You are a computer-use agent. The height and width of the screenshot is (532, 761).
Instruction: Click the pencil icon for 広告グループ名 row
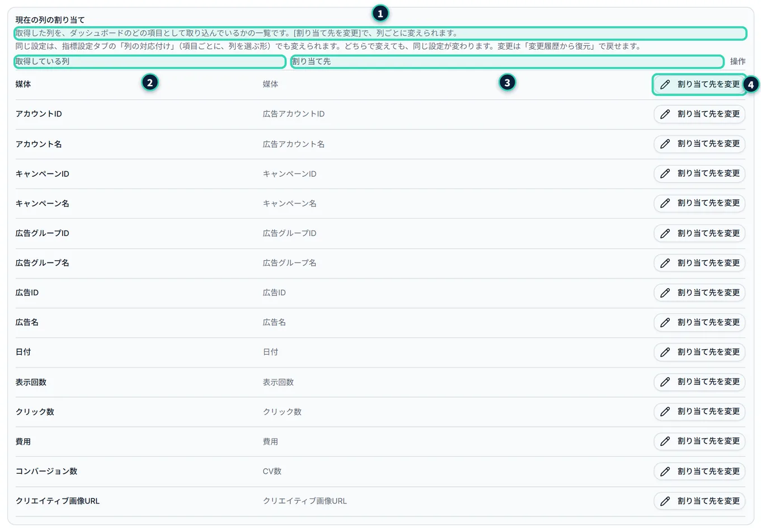click(x=665, y=263)
